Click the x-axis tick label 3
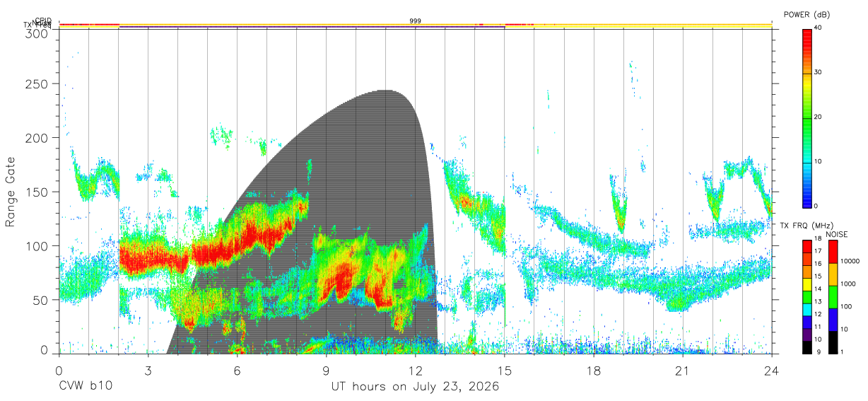Image resolution: width=868 pixels, height=401 pixels. pos(148,371)
